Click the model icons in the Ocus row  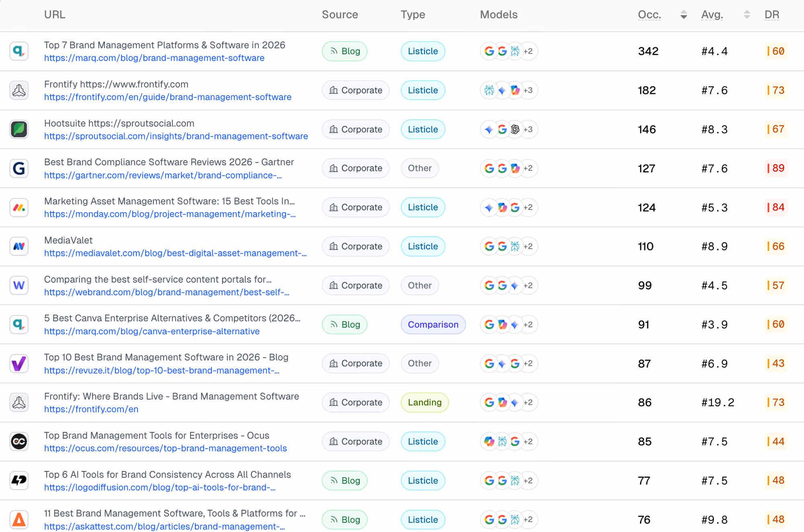[x=509, y=442]
